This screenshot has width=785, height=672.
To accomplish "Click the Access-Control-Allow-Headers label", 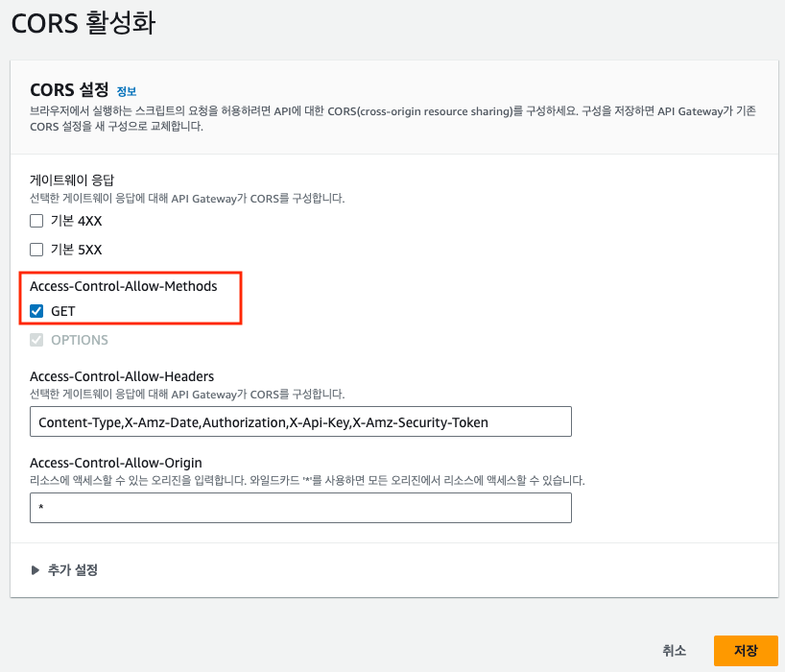I will point(122,376).
